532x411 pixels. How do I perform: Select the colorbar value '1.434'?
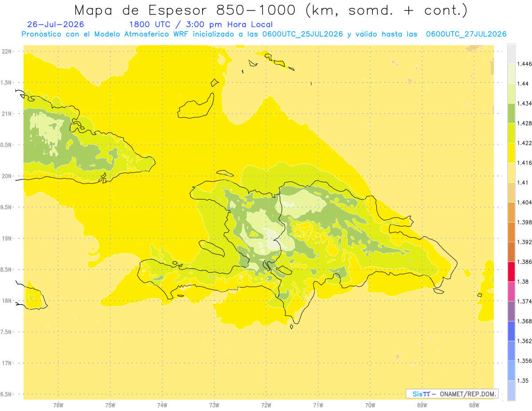(x=524, y=103)
